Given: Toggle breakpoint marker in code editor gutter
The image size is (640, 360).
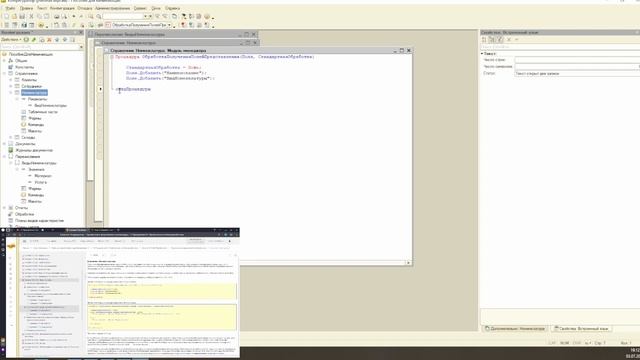Looking at the screenshot, I should click(100, 89).
